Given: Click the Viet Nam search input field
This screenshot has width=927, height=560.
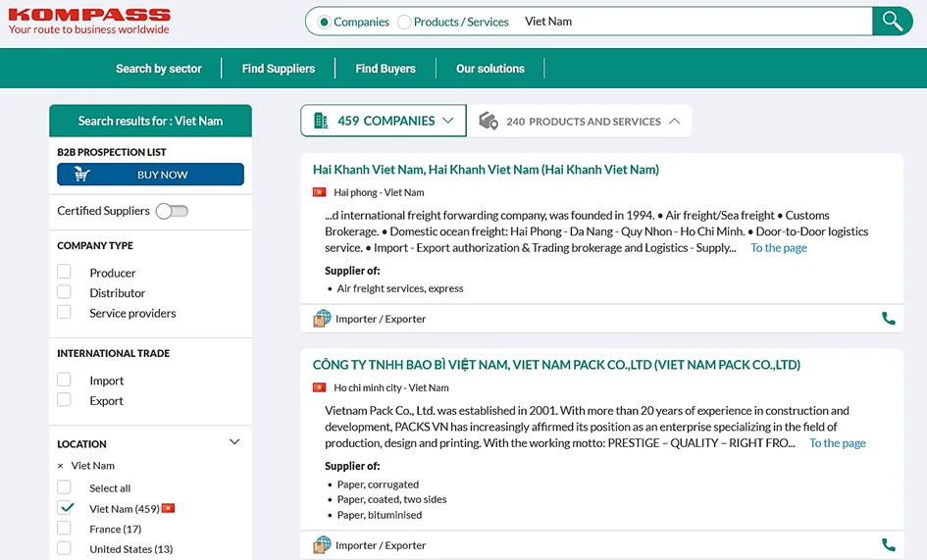Looking at the screenshot, I should [x=695, y=22].
